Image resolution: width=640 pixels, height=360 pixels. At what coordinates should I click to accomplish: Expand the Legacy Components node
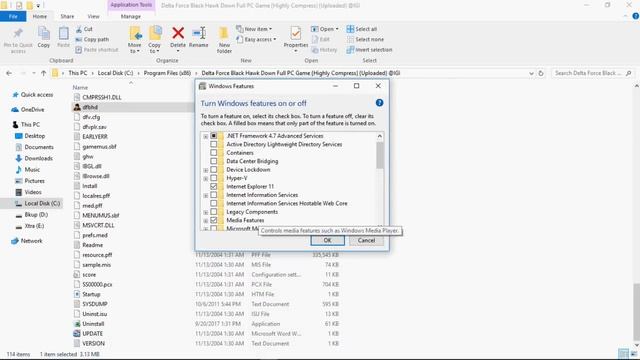(x=206, y=212)
